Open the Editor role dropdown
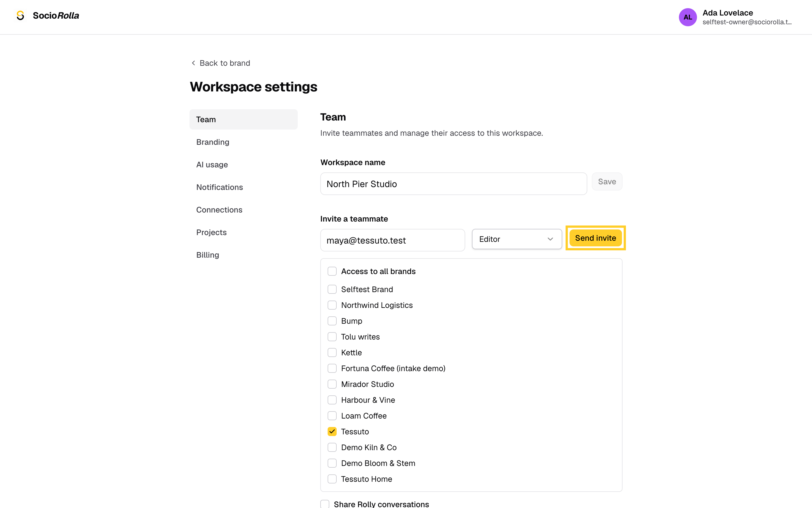The width and height of the screenshot is (812, 508). [517, 239]
